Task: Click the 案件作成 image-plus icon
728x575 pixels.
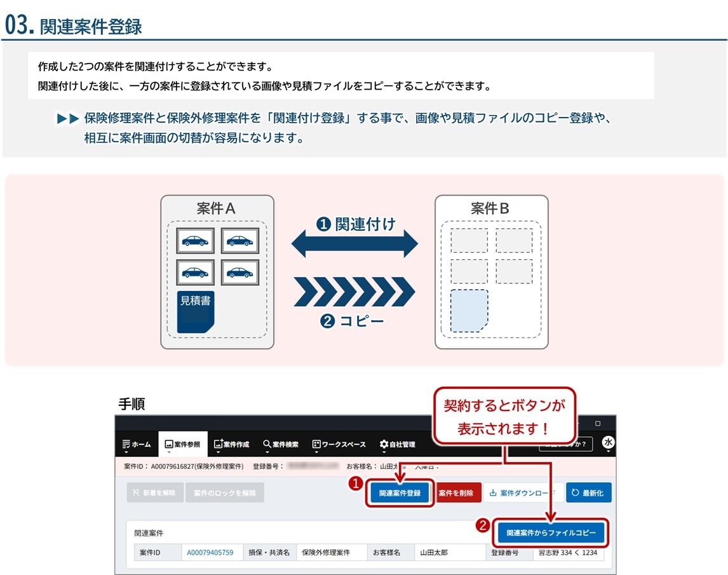Action: pyautogui.click(x=219, y=444)
